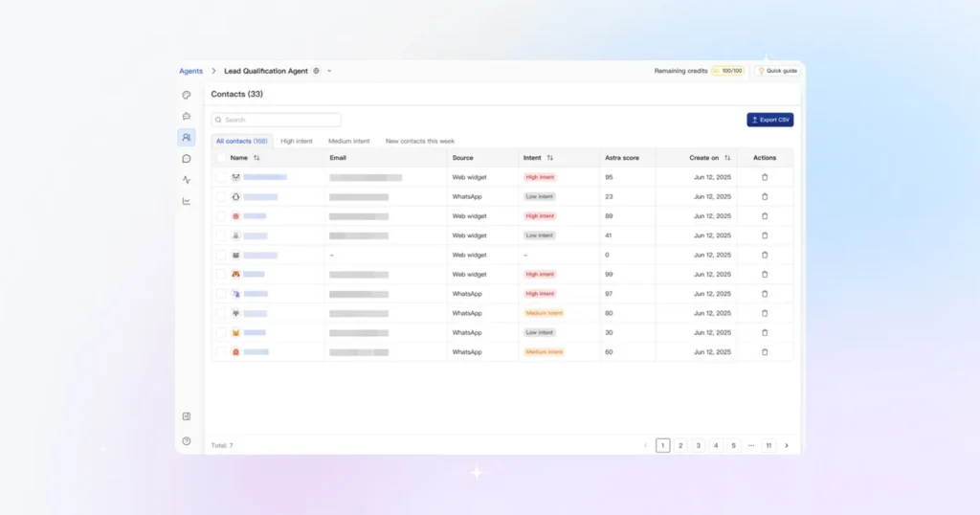
Task: Delete the contact with Astra score 95
Action: [x=765, y=177]
